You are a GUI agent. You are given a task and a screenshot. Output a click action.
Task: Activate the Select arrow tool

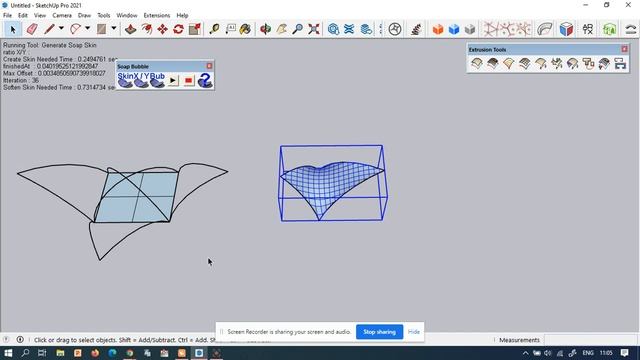[13, 29]
